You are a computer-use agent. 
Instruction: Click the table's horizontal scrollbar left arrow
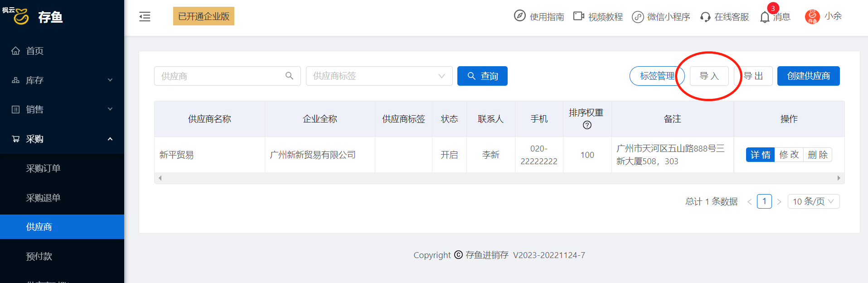160,178
